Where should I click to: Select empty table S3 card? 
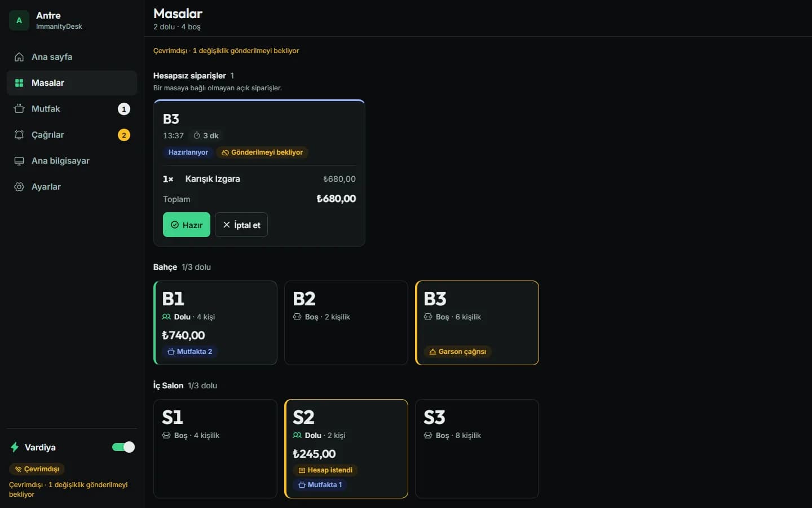point(477,449)
